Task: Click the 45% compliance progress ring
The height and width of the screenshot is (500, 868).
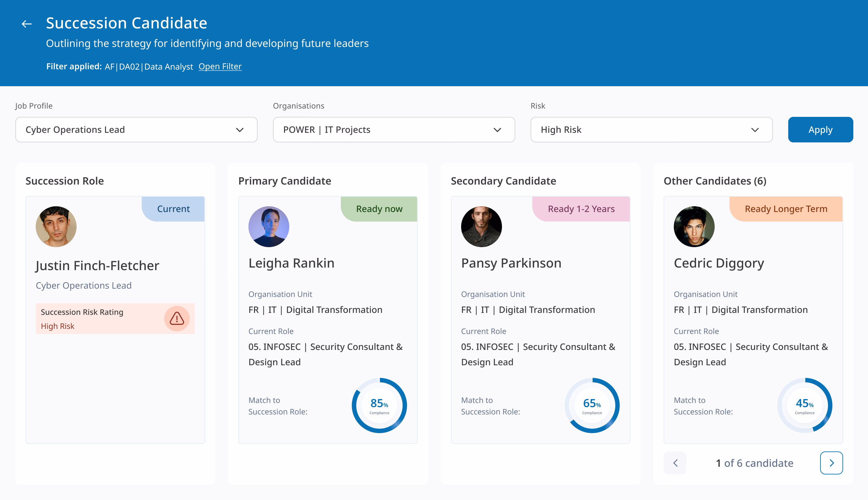Action: point(804,405)
